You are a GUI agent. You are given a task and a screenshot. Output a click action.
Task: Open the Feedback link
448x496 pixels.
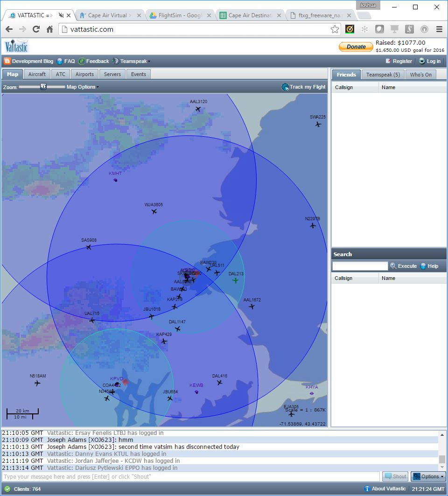click(94, 61)
